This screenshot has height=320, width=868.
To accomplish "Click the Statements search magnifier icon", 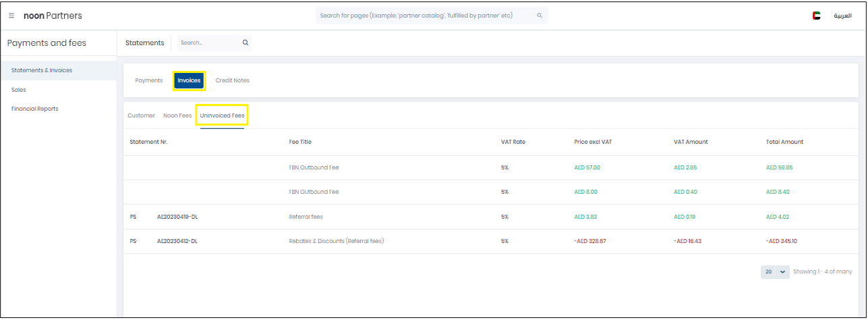I will click(245, 43).
